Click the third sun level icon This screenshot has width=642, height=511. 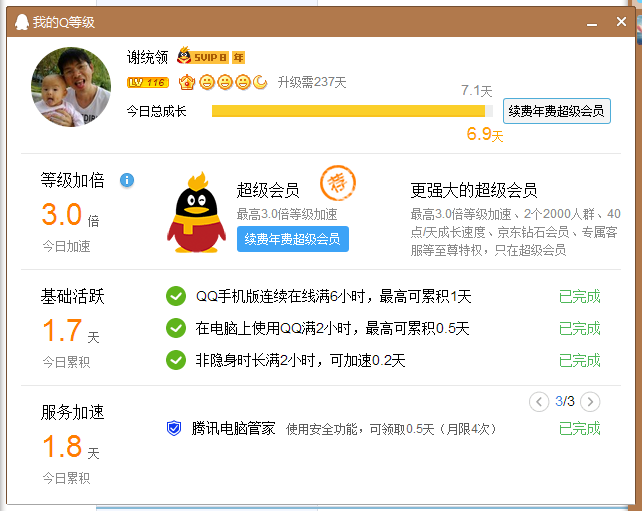243,82
